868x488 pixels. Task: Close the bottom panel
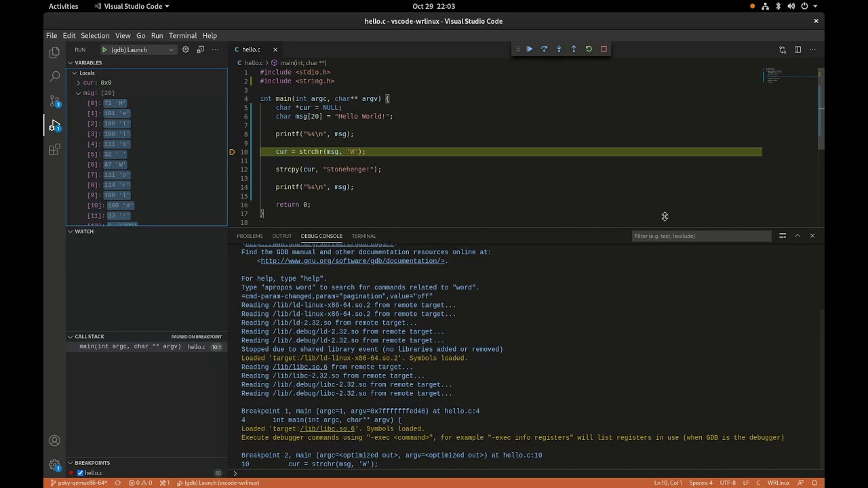(x=812, y=236)
